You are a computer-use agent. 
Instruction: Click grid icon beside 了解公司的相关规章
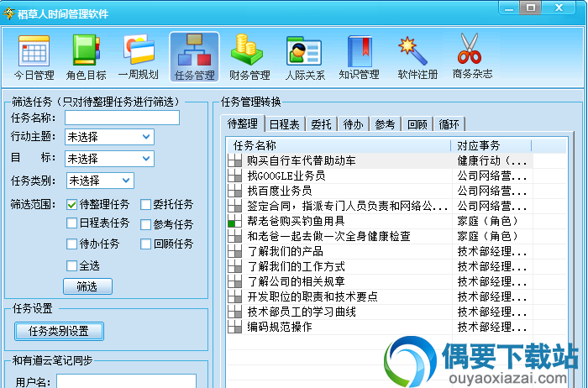coord(234,281)
